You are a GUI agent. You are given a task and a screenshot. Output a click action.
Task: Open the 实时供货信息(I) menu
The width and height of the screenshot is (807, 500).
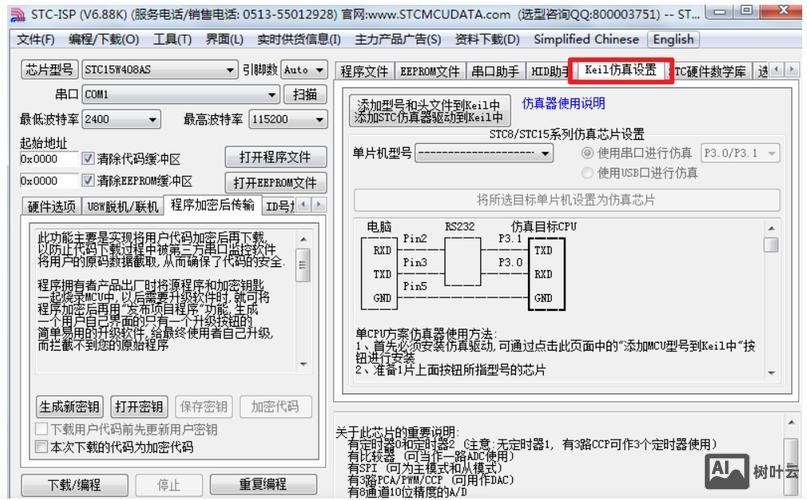(x=299, y=40)
